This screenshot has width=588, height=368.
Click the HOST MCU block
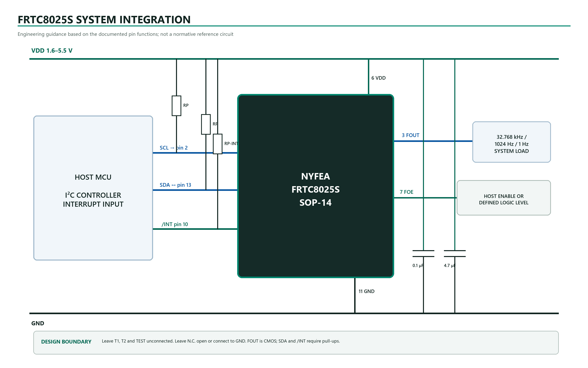pos(93,188)
